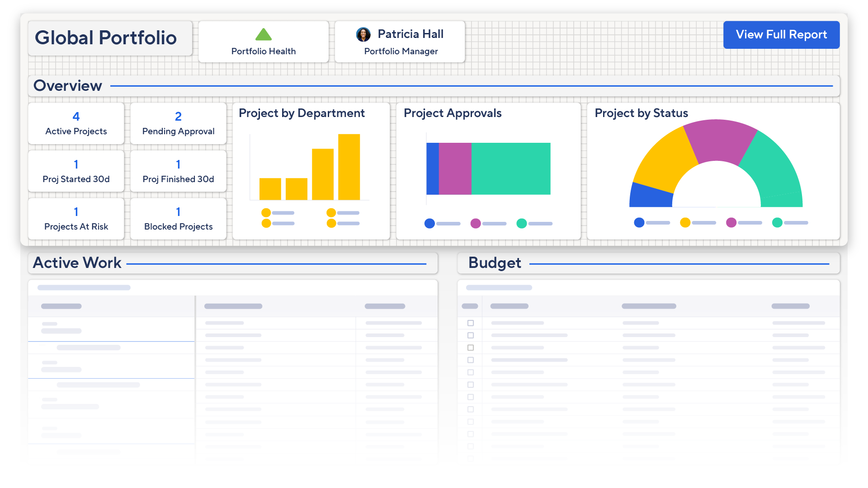Check the third row checkbox under Budget
The height and width of the screenshot is (488, 868).
tap(470, 348)
